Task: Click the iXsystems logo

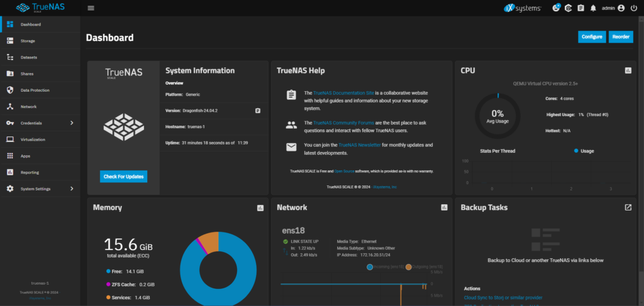Action: click(x=523, y=8)
